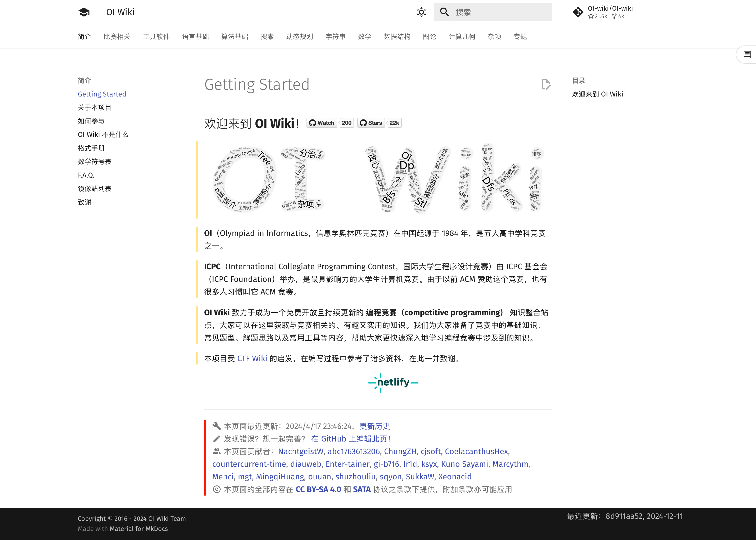The width and height of the screenshot is (756, 540).
Task: Open the 搜索 navigation tab
Action: (267, 37)
